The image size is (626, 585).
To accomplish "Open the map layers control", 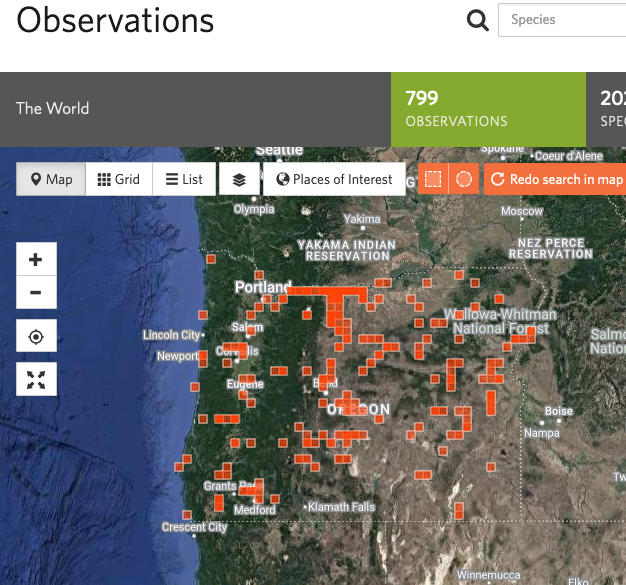I will point(239,179).
